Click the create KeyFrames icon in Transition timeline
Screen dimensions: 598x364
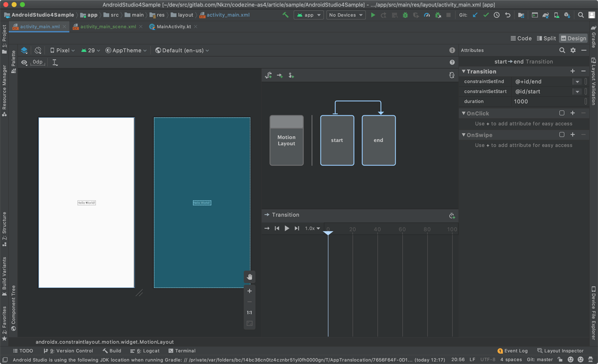[x=452, y=216]
